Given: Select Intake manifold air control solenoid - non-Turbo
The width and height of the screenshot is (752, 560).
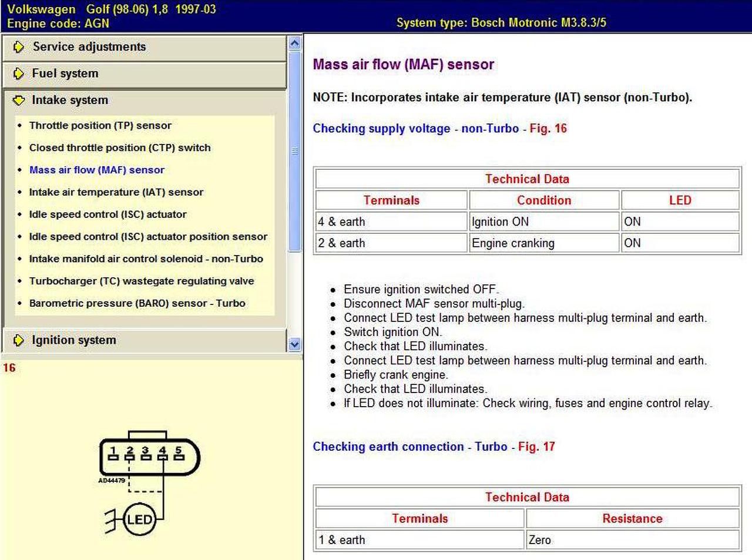Looking at the screenshot, I should (x=146, y=259).
